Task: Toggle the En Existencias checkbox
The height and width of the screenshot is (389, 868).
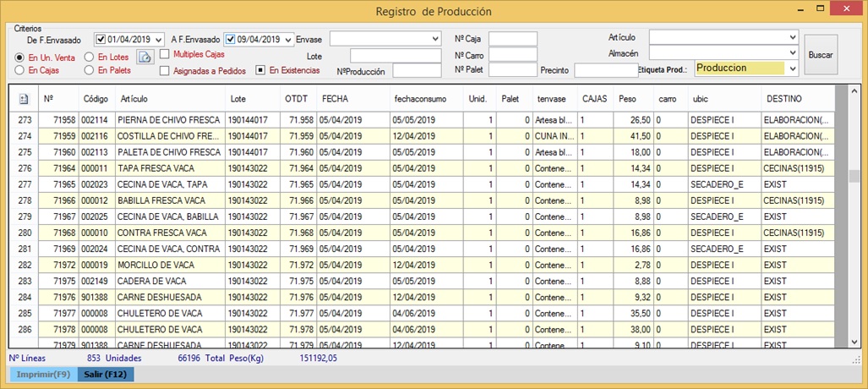Action: coord(261,71)
